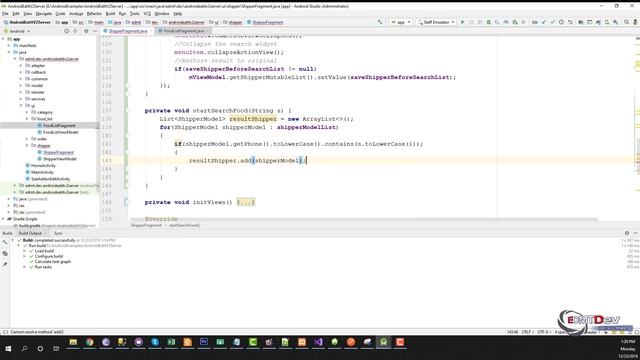
Task: Click the CRLF line separator in status bar
Action: pos(526,332)
